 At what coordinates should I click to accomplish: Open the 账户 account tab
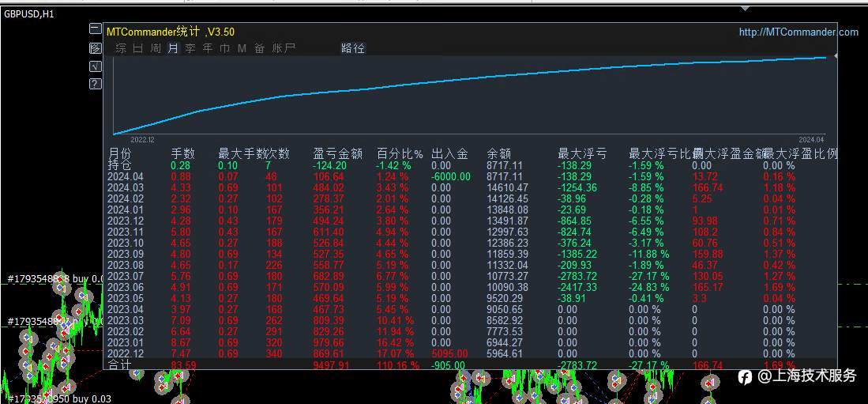pos(284,48)
